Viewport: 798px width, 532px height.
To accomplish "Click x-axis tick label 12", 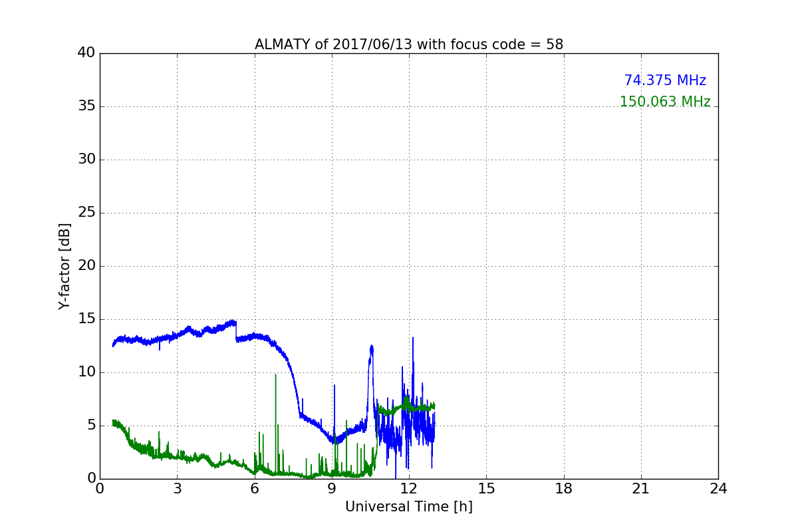I will pos(409,489).
